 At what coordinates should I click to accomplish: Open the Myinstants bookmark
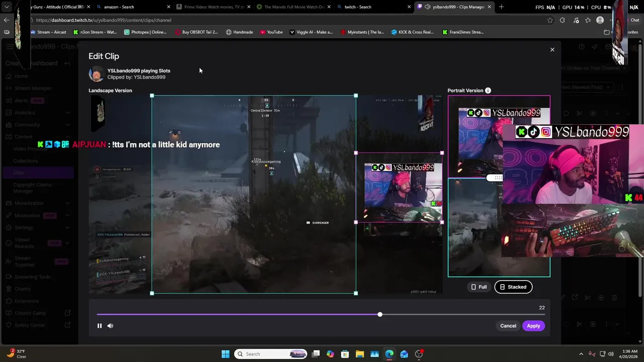tap(362, 32)
